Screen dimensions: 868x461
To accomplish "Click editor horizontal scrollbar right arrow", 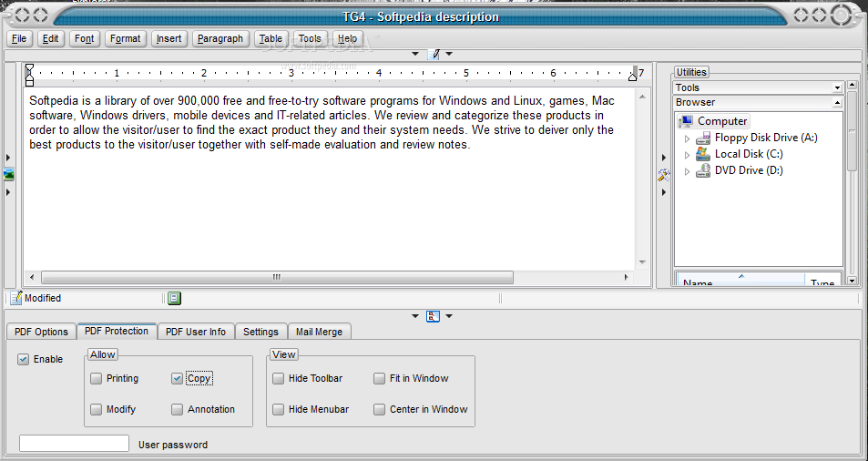I will pos(626,277).
